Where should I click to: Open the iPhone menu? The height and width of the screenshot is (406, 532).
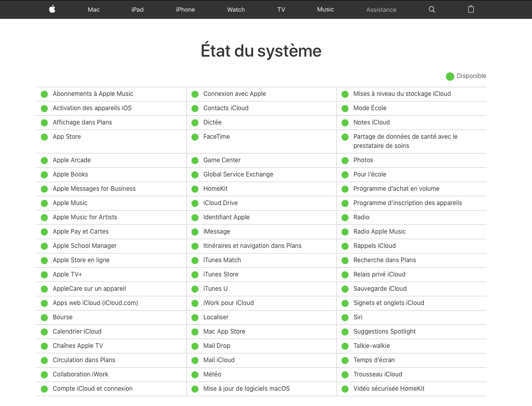click(x=185, y=10)
